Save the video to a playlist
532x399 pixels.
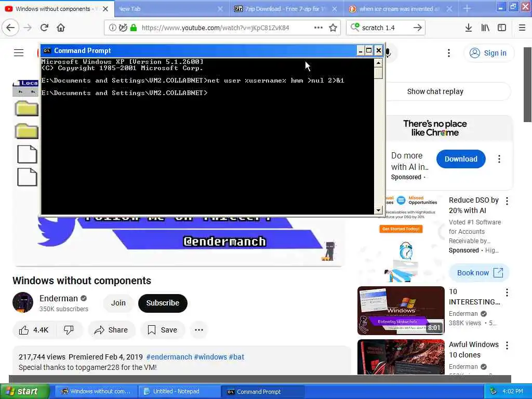163,330
